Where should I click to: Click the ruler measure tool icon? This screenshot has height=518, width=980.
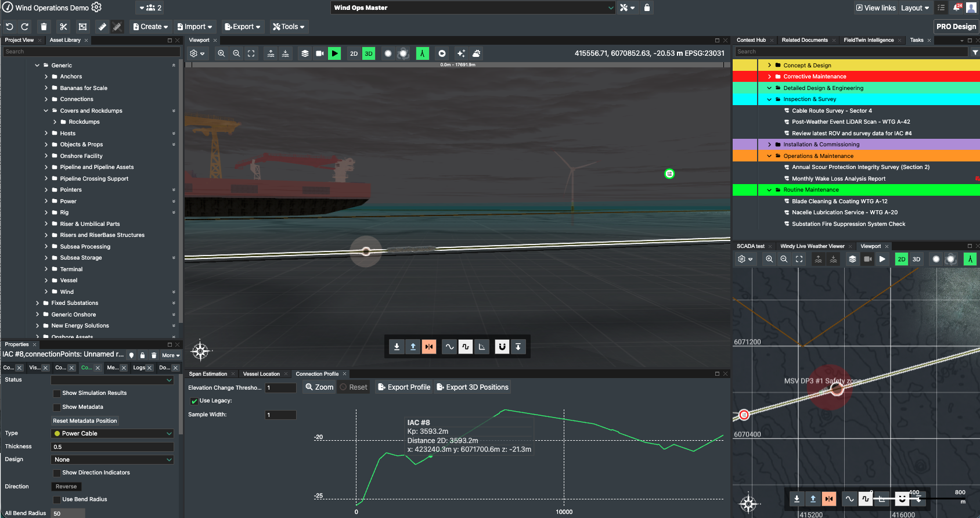[102, 27]
